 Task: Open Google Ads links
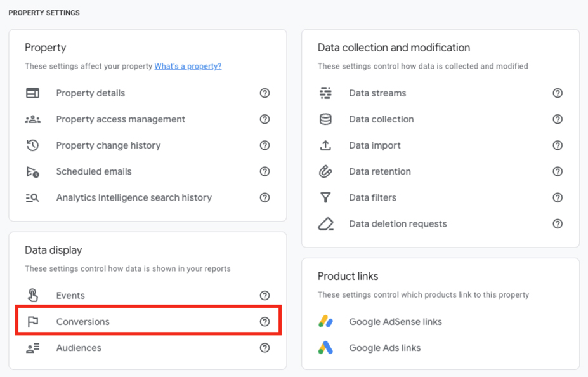coord(385,348)
